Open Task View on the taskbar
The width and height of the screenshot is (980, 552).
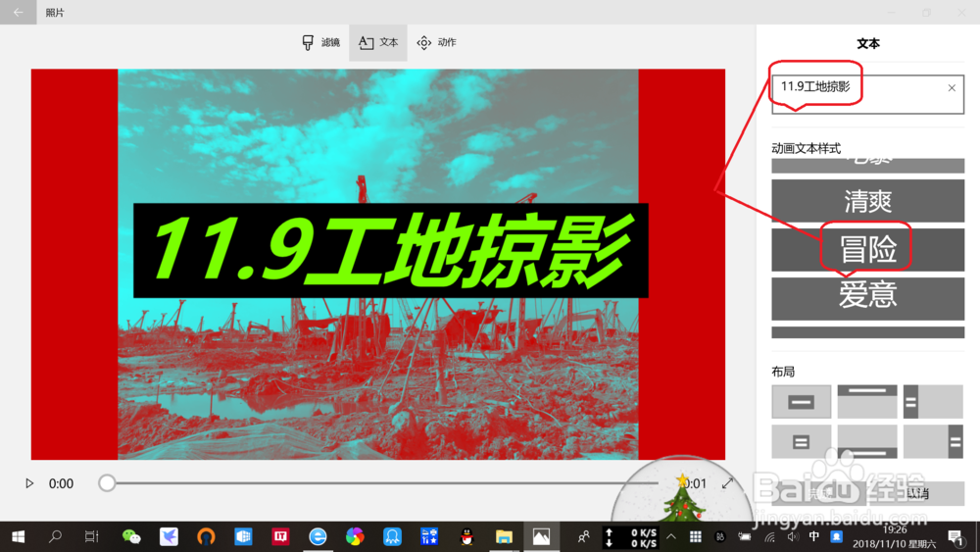click(92, 536)
